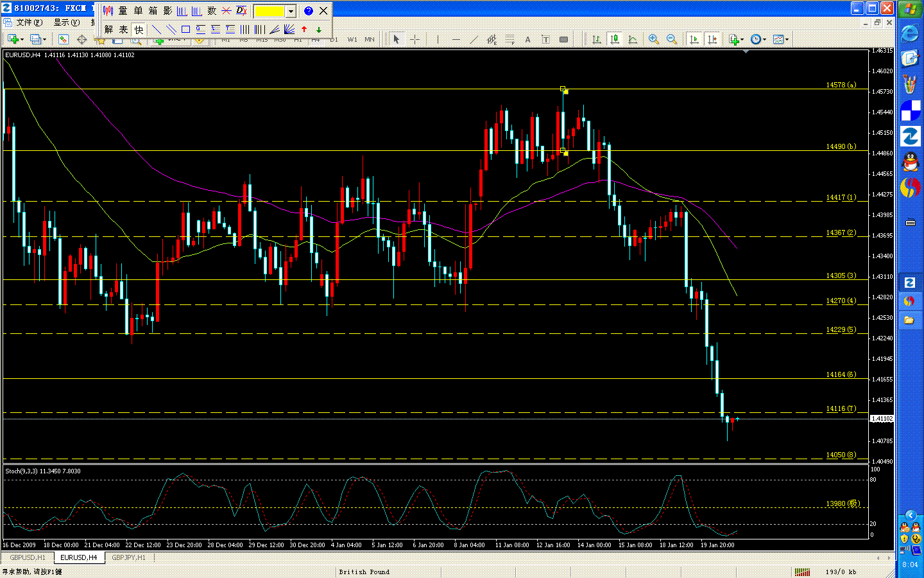The width and height of the screenshot is (924, 578).
Task: Open the QQ penguin icon in sidebar
Action: click(910, 161)
